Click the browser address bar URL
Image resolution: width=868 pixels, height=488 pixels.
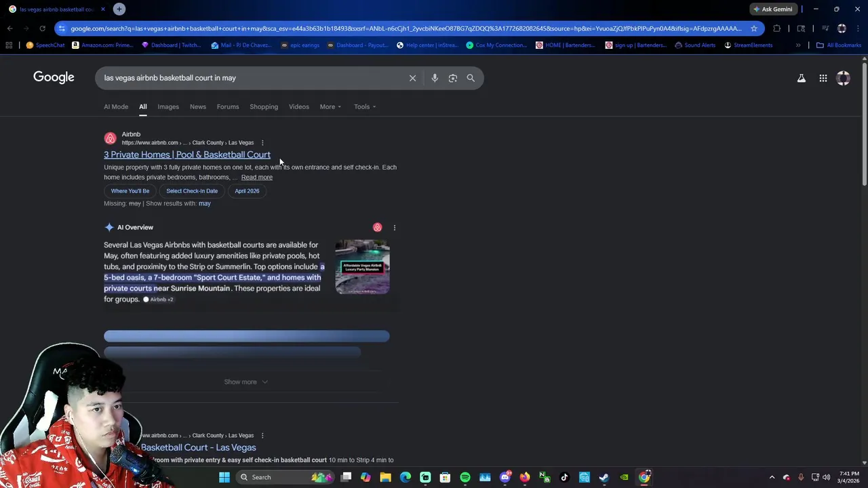pyautogui.click(x=406, y=28)
